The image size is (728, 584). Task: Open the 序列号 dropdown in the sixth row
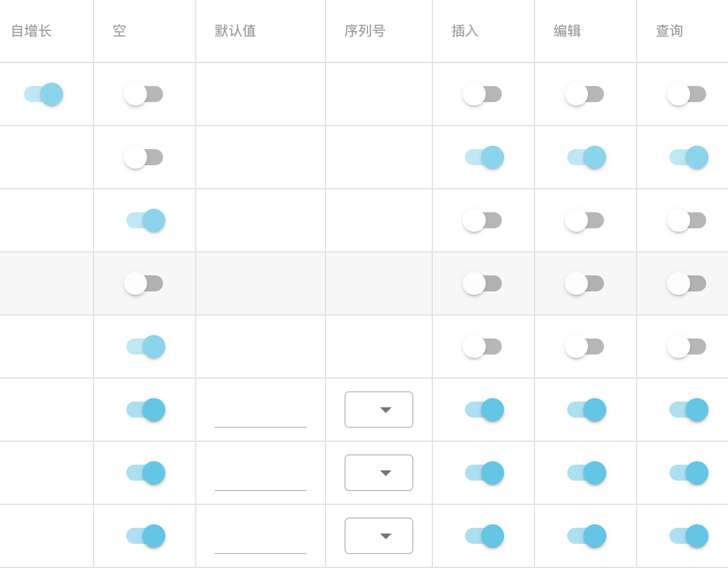378,410
